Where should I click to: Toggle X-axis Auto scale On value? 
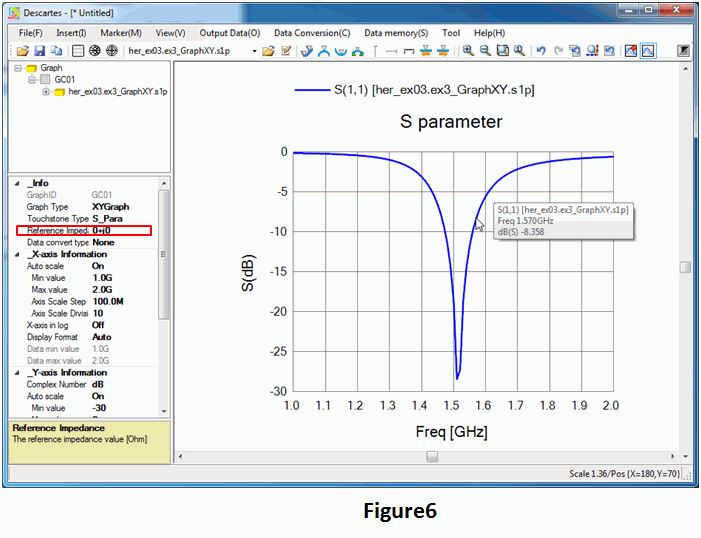tap(98, 266)
